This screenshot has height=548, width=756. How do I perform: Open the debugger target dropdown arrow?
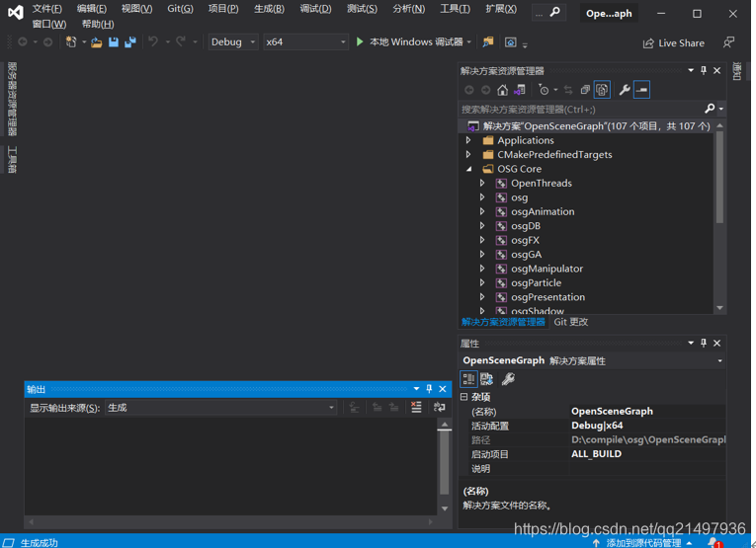469,42
